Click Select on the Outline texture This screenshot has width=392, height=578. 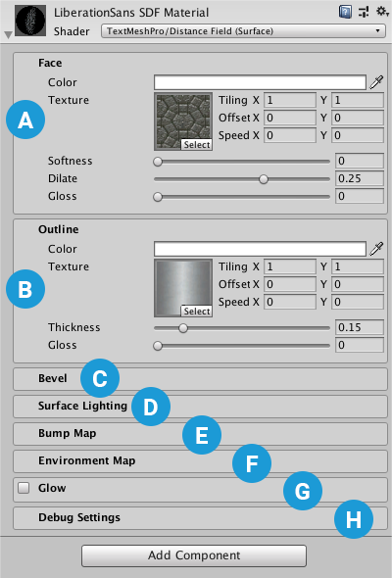coord(197,312)
